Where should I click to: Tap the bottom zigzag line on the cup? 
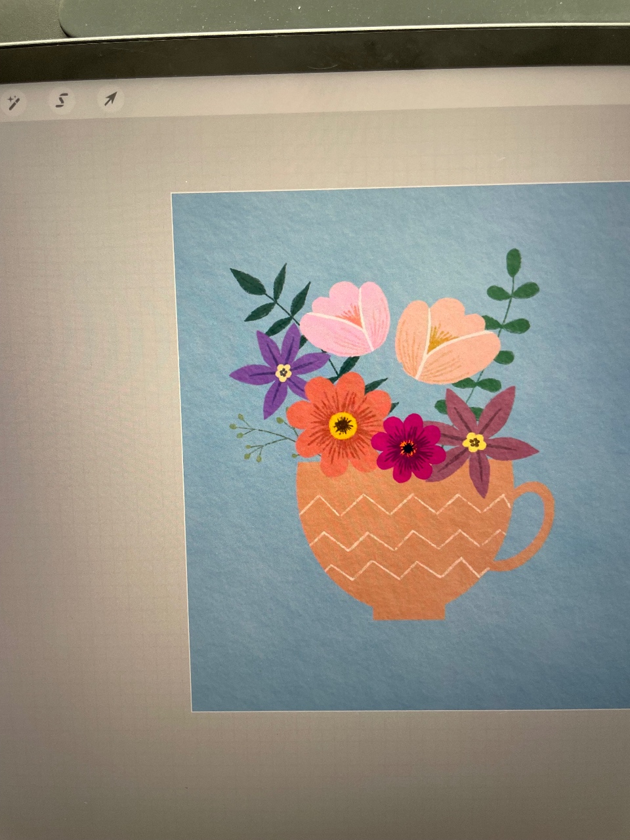tap(407, 570)
